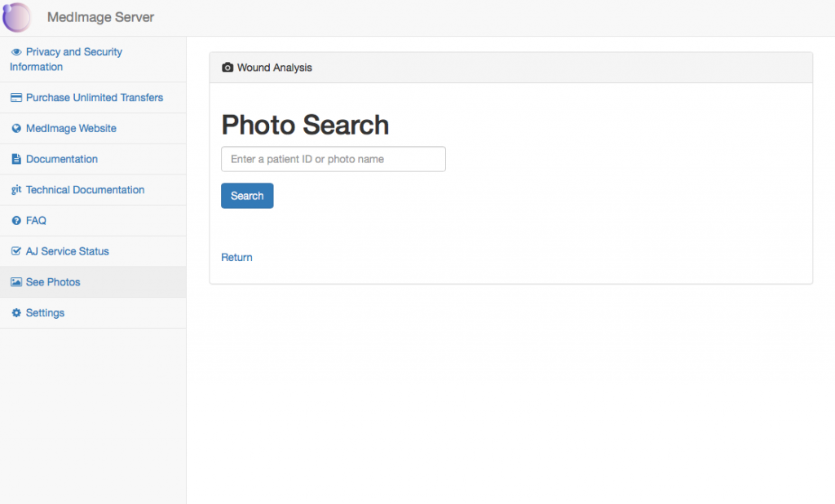Click the camera icon in the Wound Analysis header
This screenshot has height=504, width=835.
click(x=228, y=68)
